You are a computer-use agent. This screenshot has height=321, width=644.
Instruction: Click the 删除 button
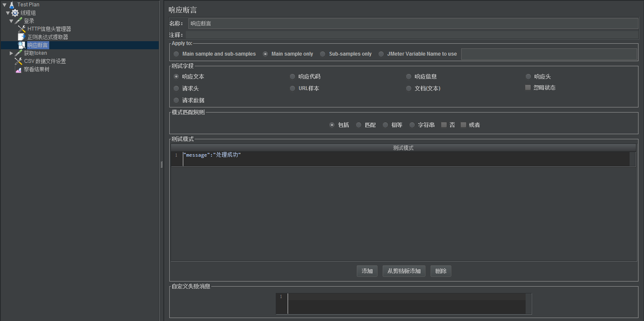[441, 271]
